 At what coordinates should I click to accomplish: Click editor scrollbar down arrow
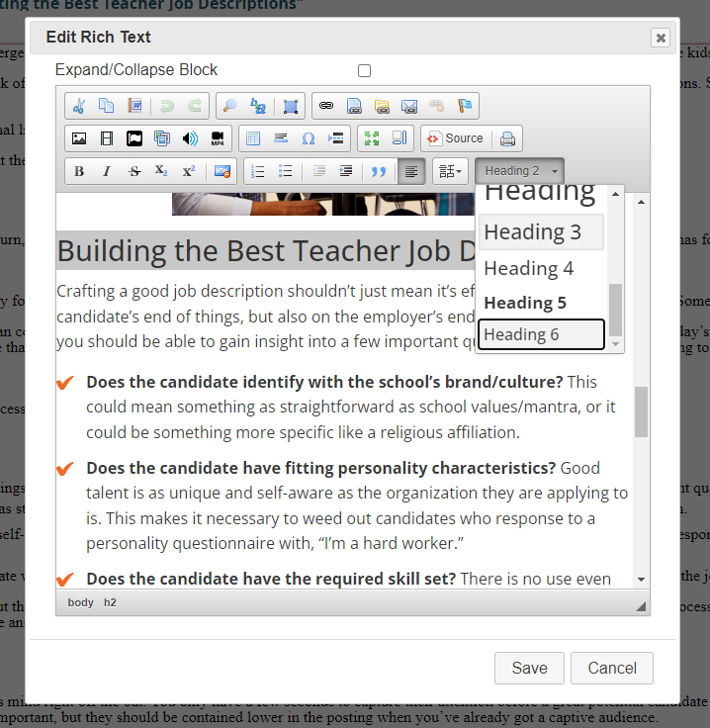pos(642,579)
